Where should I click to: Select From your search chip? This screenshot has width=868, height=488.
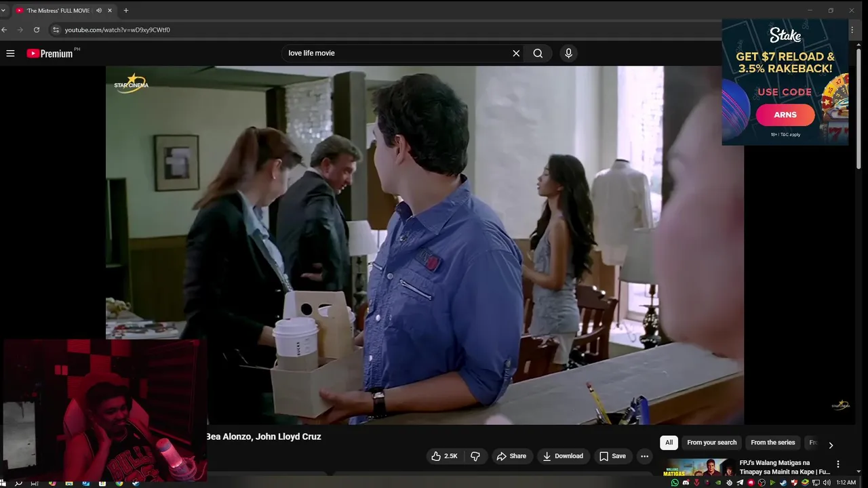pyautogui.click(x=711, y=443)
